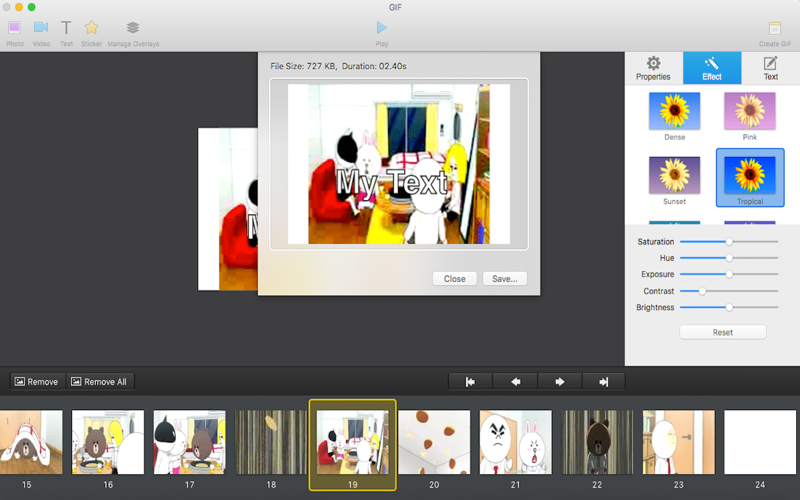Click the Video toolbar icon
Viewport: 800px width, 500px height.
[41, 34]
